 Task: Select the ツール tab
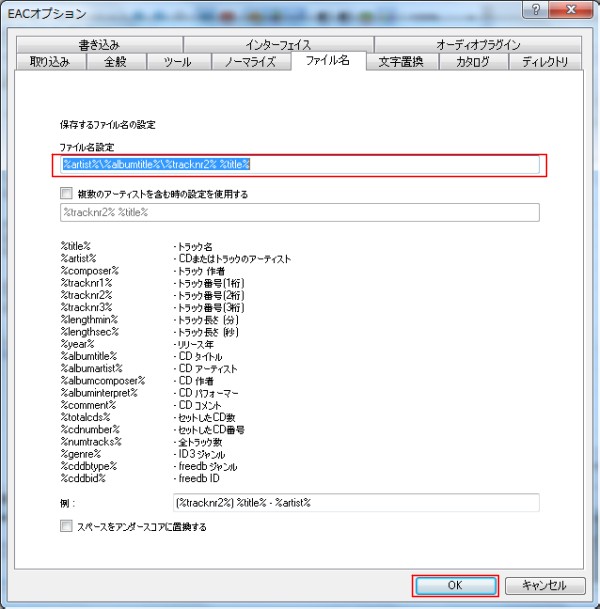pos(177,62)
